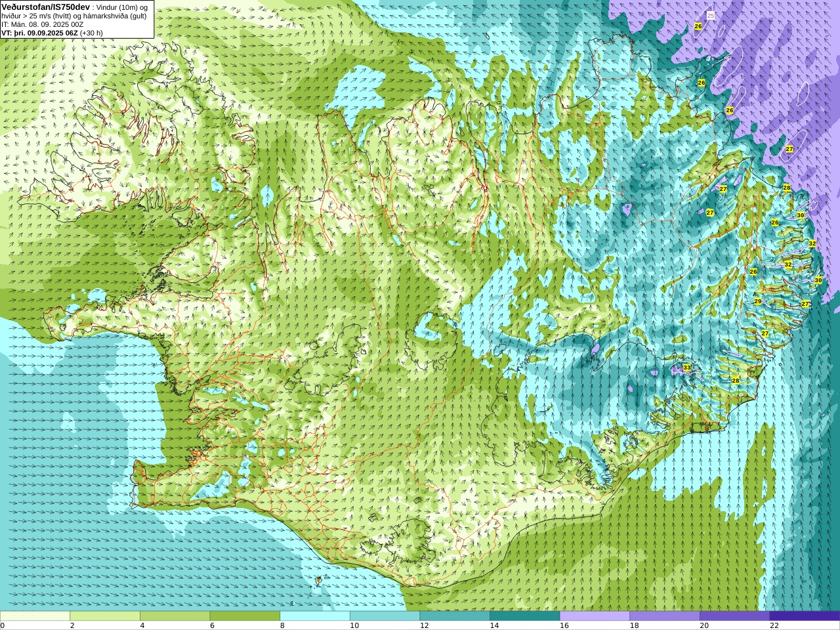Click the 8–10 m/s pale cyan legend swatch
This screenshot has height=630, width=840.
[315, 616]
